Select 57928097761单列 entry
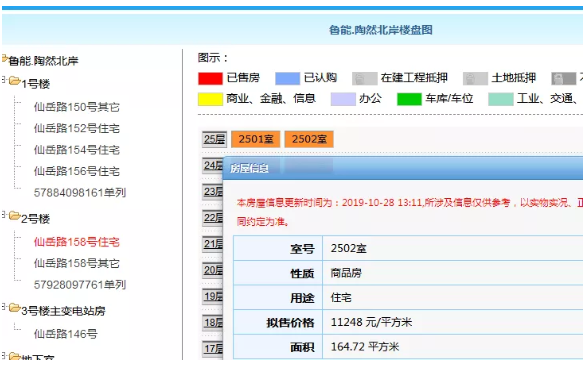Viewport: 586px width, 368px height. (80, 285)
